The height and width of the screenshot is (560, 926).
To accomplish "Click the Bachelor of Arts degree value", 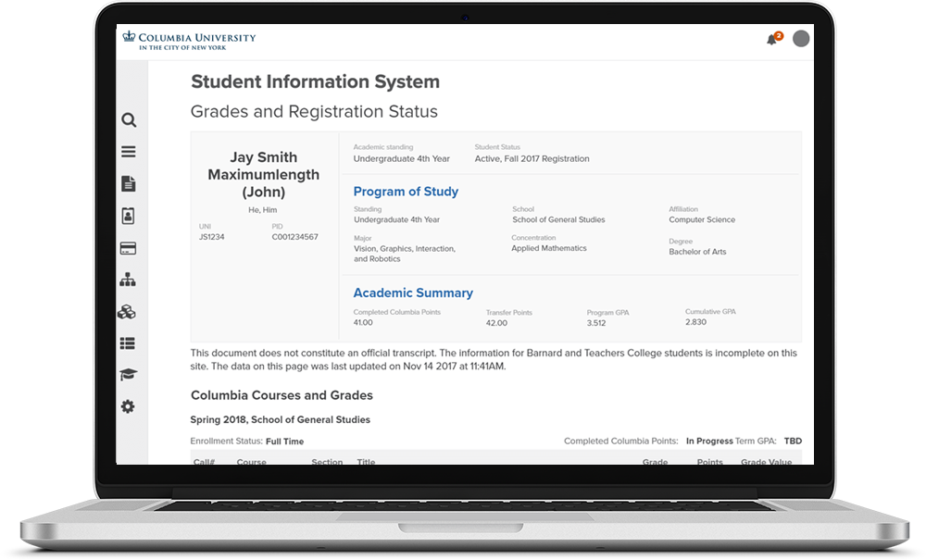I will click(697, 252).
